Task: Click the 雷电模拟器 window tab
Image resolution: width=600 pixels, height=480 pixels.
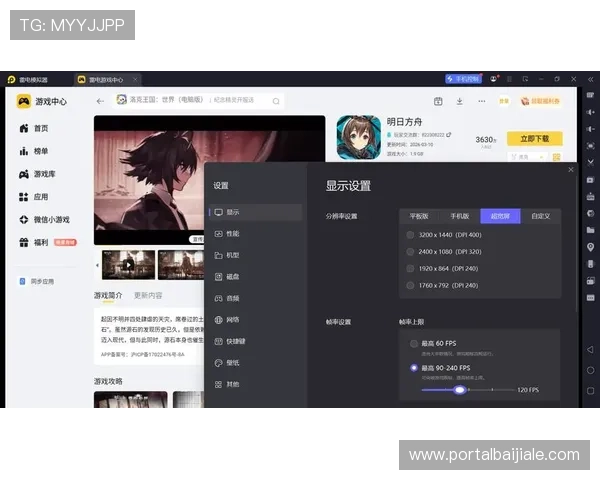Action: pos(28,80)
